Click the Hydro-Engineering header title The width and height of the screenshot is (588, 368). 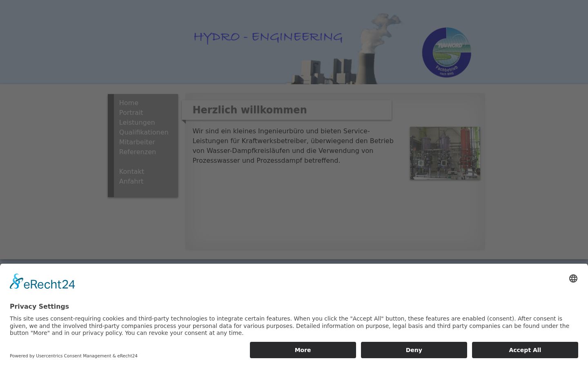click(x=268, y=37)
